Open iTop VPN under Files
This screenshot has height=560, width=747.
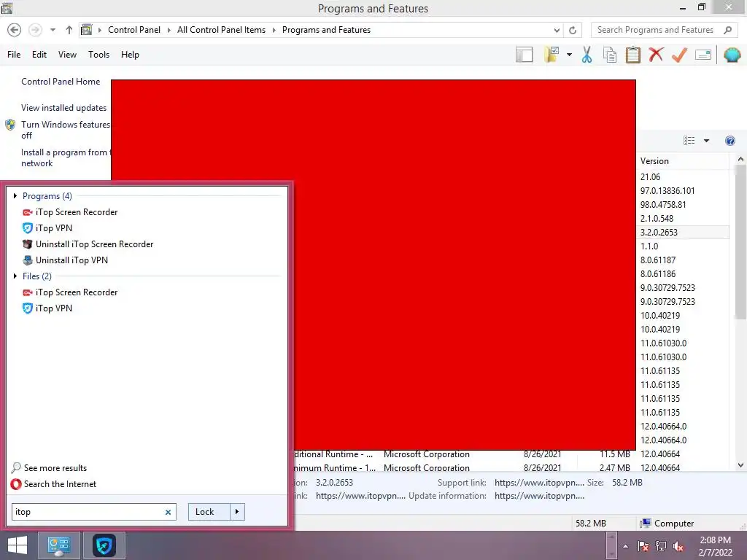pyautogui.click(x=54, y=308)
